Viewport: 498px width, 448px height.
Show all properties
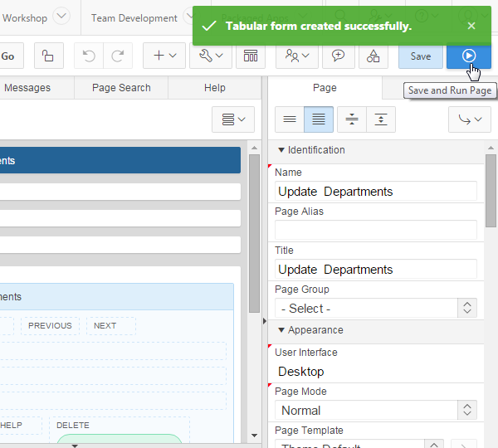[x=319, y=119]
